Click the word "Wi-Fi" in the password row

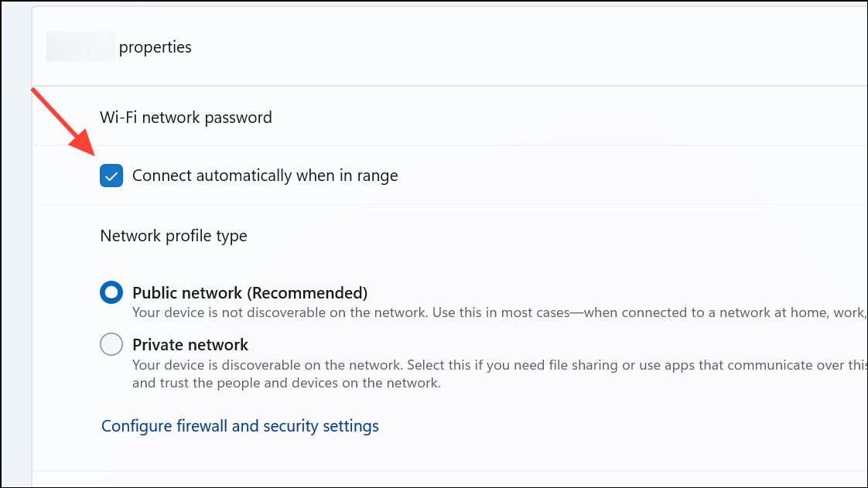[x=115, y=118]
